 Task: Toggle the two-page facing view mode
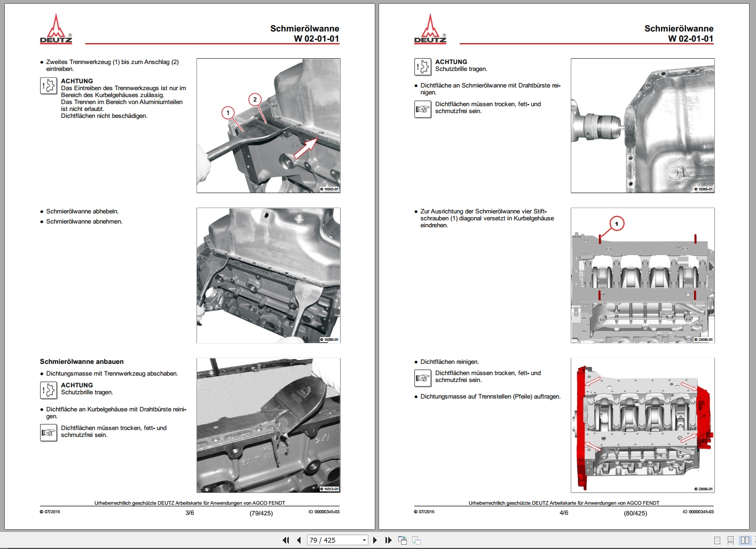(745, 540)
